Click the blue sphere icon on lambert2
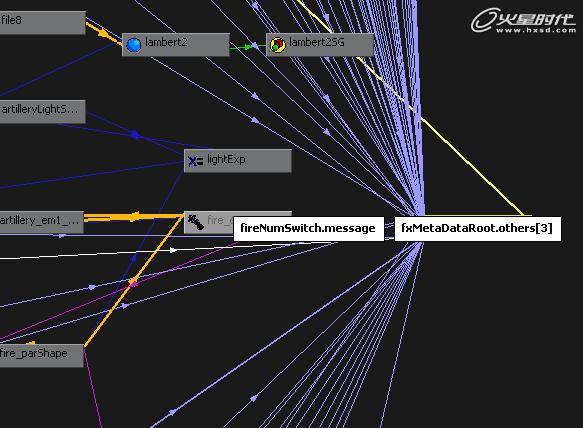The image size is (583, 428). pyautogui.click(x=134, y=44)
